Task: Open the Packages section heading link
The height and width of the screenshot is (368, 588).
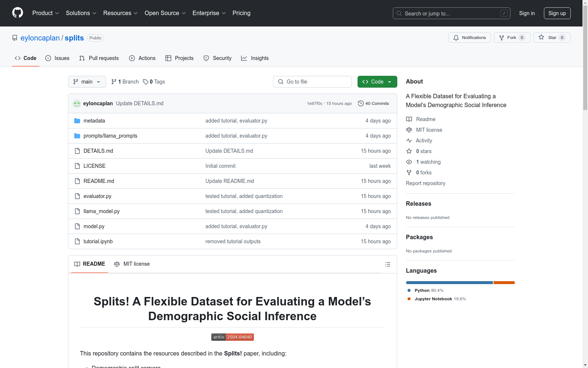Action: pos(419,237)
